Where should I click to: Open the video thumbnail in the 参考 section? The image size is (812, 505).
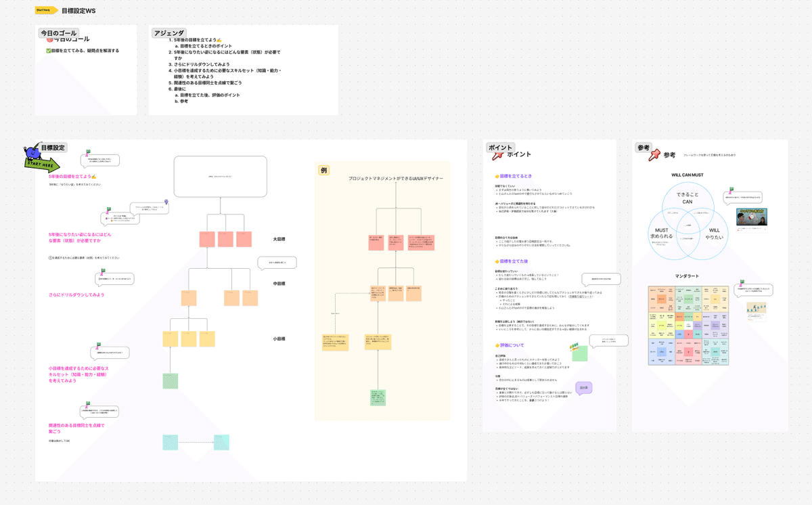pyautogui.click(x=752, y=217)
